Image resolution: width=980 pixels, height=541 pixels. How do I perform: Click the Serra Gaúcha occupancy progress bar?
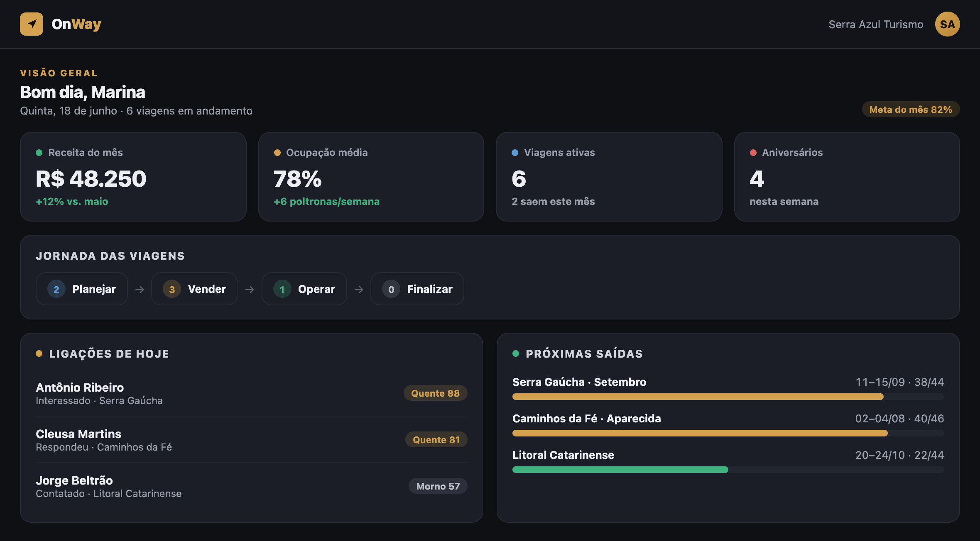click(728, 397)
